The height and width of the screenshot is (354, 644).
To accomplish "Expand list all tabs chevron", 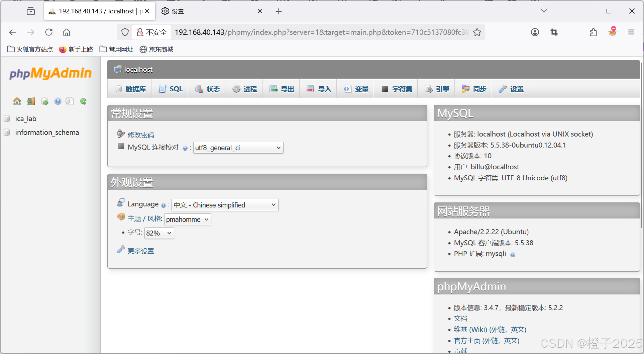I will click(x=544, y=11).
